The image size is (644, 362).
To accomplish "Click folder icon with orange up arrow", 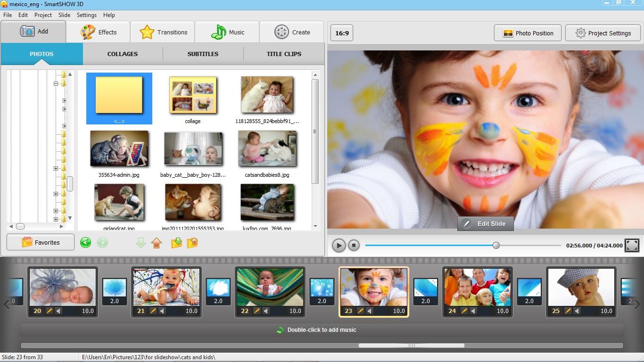I will (192, 243).
